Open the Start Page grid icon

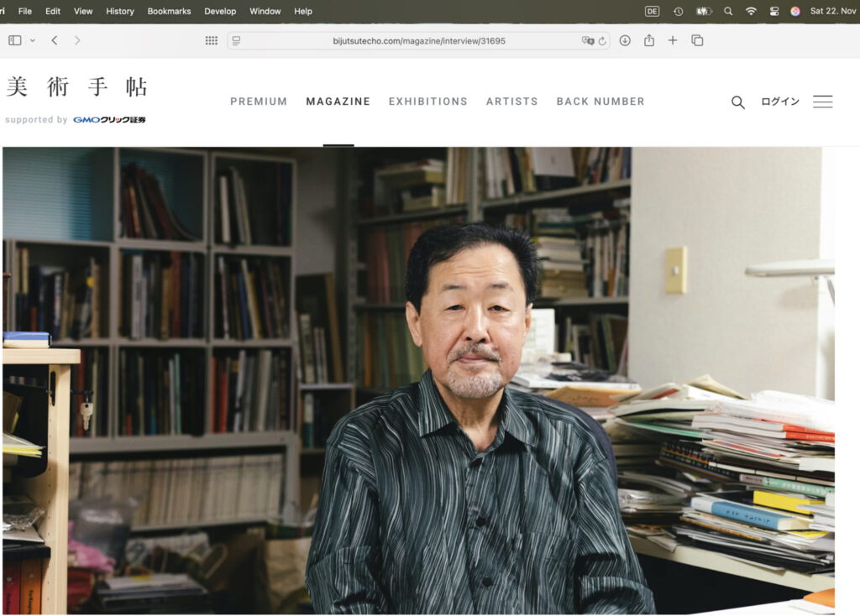pos(212,40)
